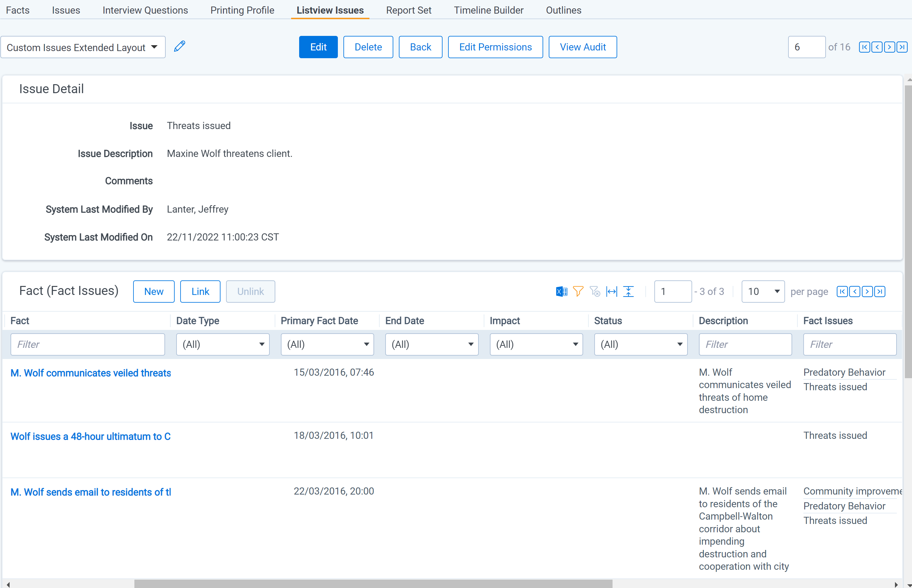The image size is (912, 588).
Task: Go to first issue record arrow
Action: coord(864,47)
